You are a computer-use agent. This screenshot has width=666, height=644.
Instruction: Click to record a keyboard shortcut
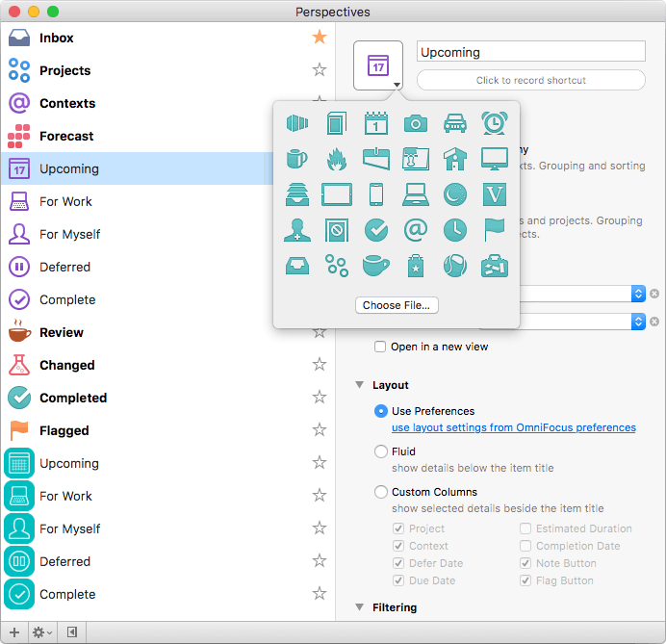531,80
